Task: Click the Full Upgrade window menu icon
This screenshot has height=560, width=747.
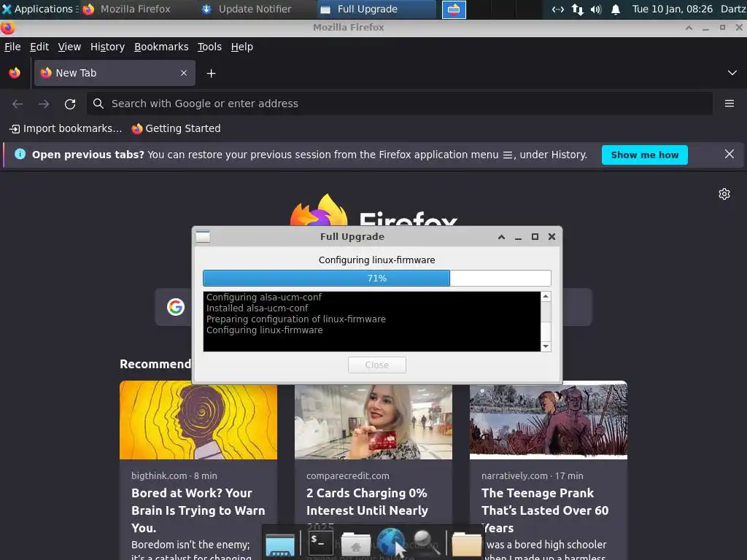Action: (203, 237)
